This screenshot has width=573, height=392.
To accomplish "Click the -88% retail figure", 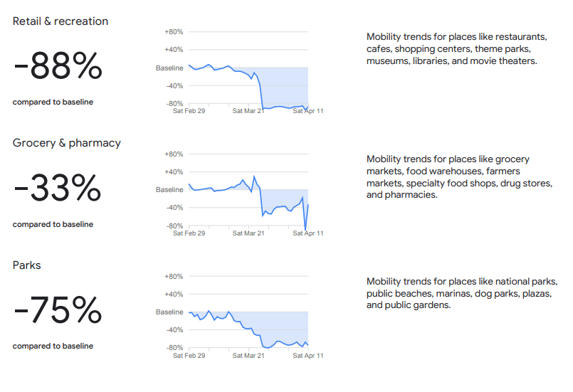I will 58,67.
